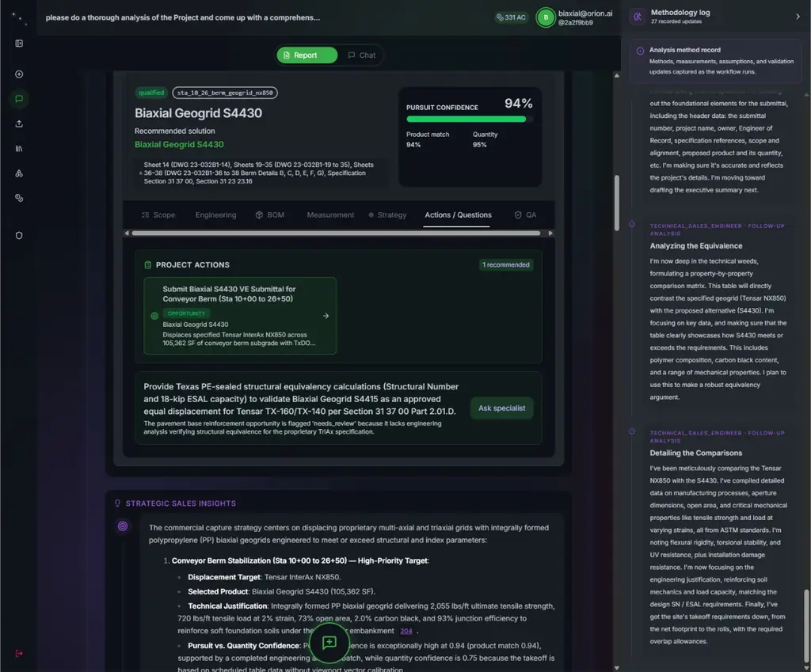This screenshot has height=672, width=811.
Task: Click the 94% pursuit confidence value
Action: click(518, 104)
